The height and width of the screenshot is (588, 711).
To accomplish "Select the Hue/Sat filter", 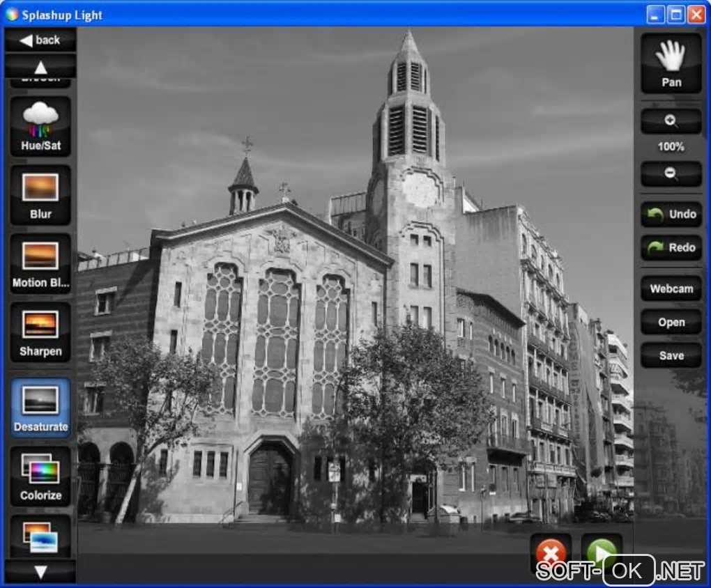I will pos(40,127).
